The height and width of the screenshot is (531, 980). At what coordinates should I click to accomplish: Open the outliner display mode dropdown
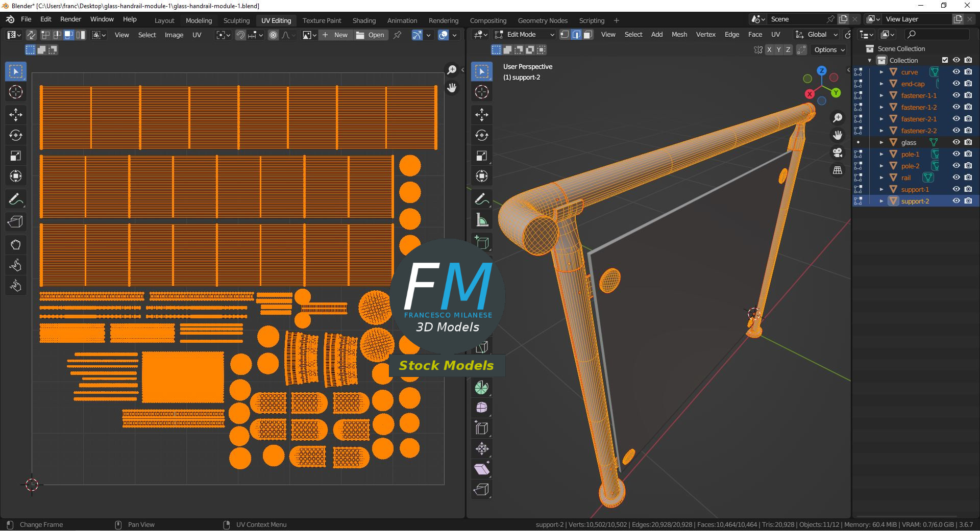pyautogui.click(x=866, y=35)
